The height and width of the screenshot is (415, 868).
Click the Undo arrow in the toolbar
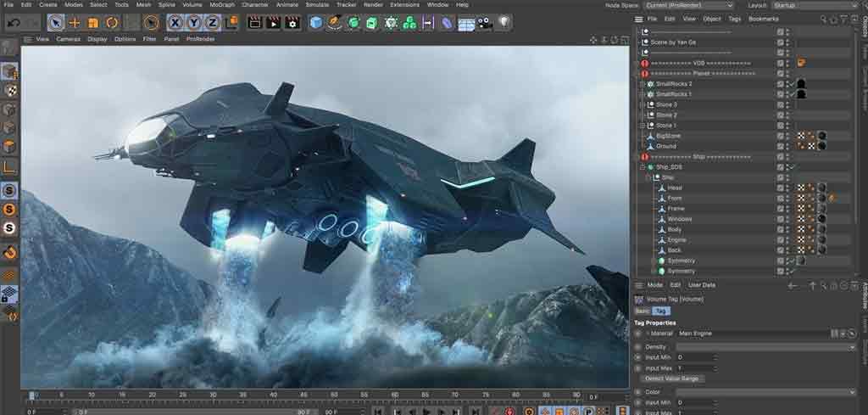pos(13,23)
